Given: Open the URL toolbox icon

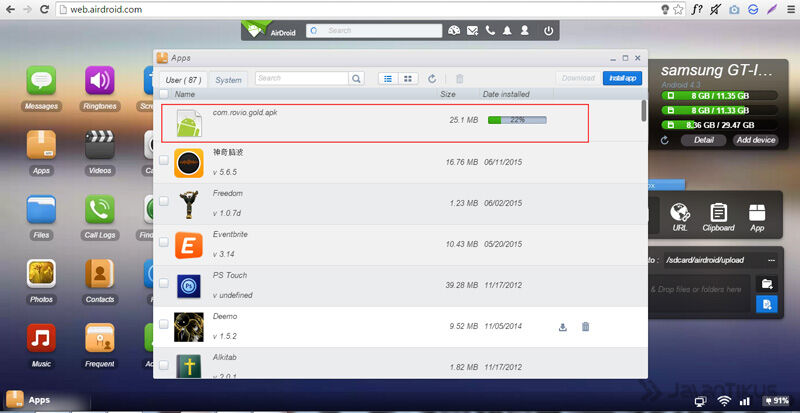Looking at the screenshot, I should (x=680, y=216).
